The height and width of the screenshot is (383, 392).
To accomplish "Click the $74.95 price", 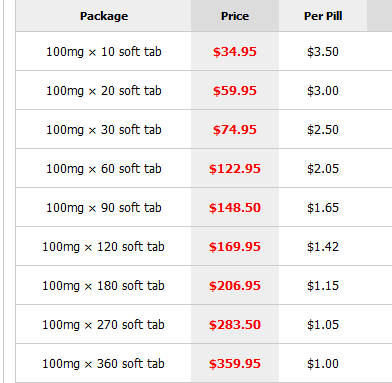I will click(x=235, y=130).
